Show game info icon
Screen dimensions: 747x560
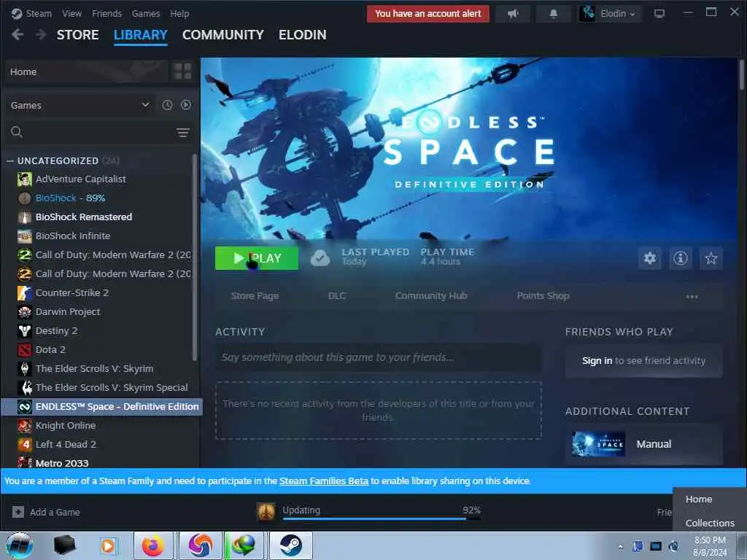tap(681, 258)
